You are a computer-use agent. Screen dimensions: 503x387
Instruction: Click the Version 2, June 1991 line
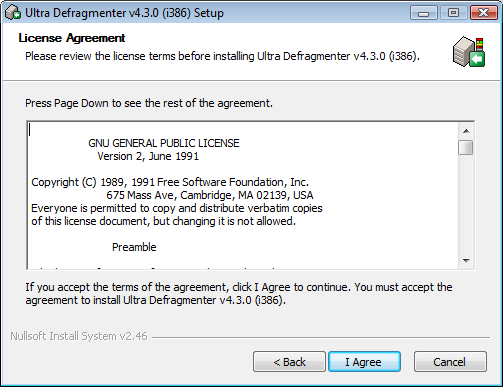(148, 156)
